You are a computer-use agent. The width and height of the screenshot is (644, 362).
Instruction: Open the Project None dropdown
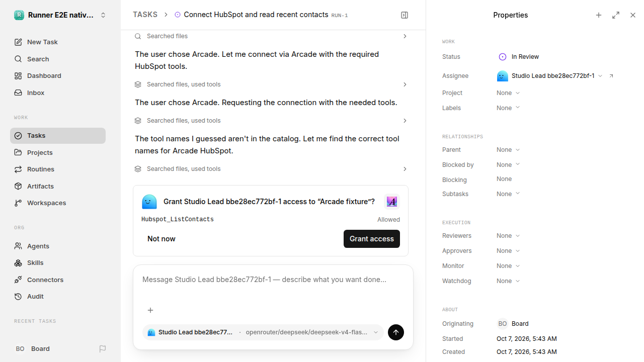tap(508, 93)
